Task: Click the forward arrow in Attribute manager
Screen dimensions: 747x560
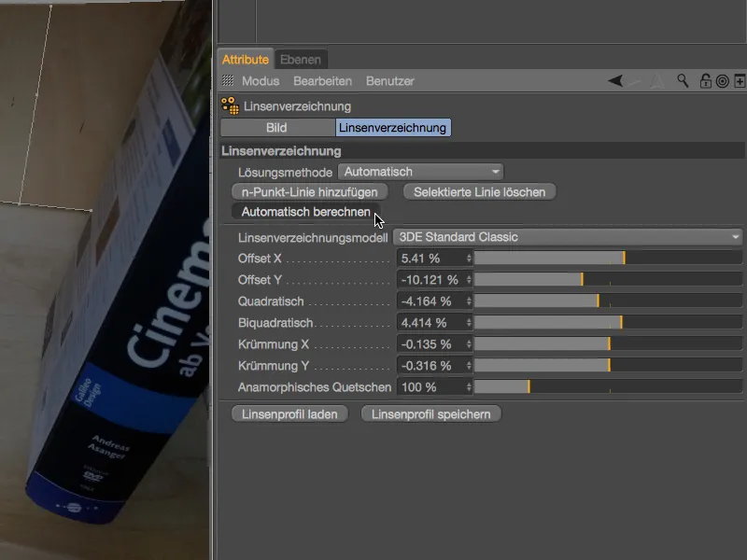Action: [x=635, y=81]
